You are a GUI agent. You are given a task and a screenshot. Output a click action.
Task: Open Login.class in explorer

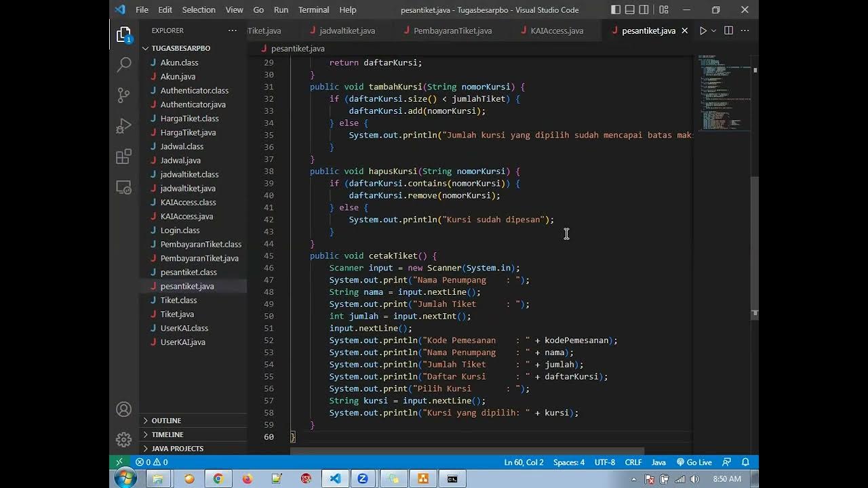point(180,230)
